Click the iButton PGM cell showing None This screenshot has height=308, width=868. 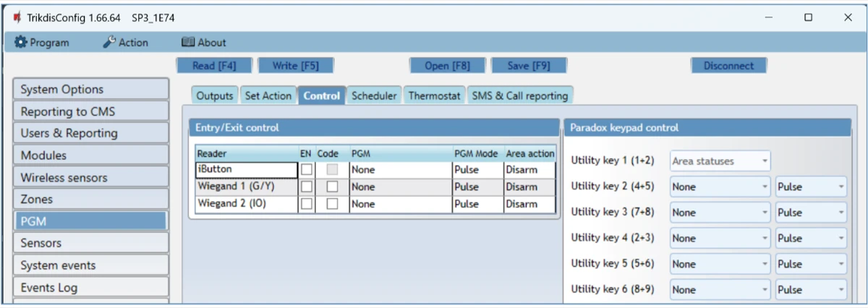(x=399, y=170)
